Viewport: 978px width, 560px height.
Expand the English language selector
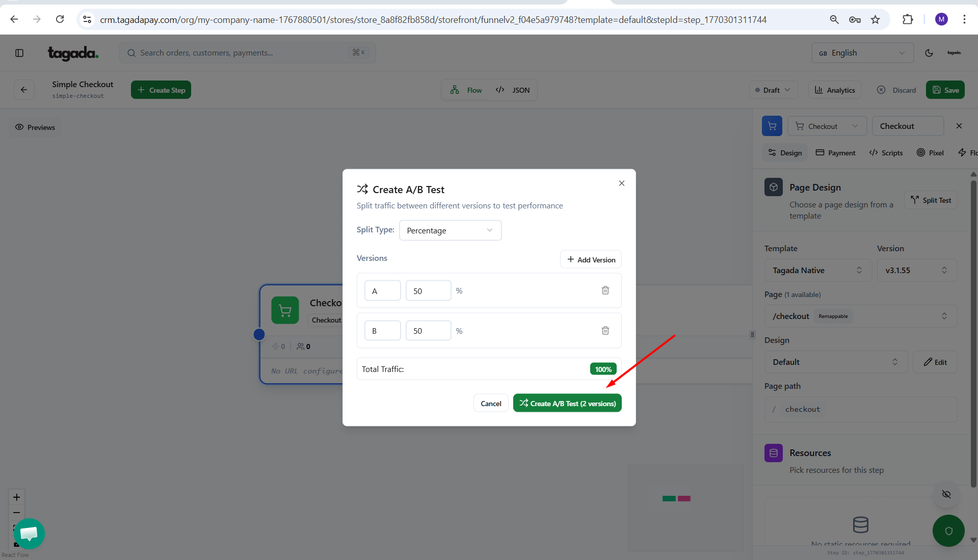862,53
